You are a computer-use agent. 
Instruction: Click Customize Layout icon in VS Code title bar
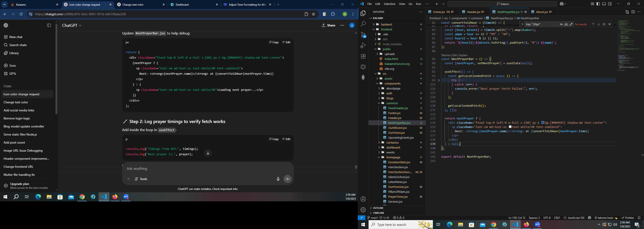[592, 4]
